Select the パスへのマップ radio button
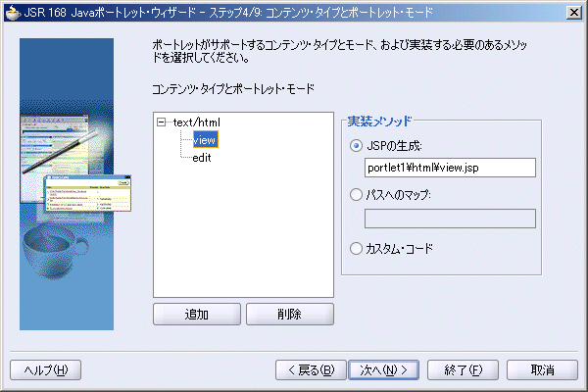 (356, 195)
